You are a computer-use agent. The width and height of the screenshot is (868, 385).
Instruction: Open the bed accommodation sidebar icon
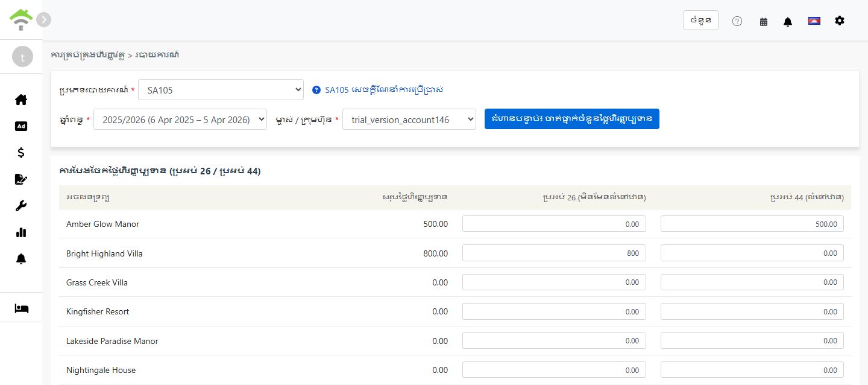click(21, 308)
